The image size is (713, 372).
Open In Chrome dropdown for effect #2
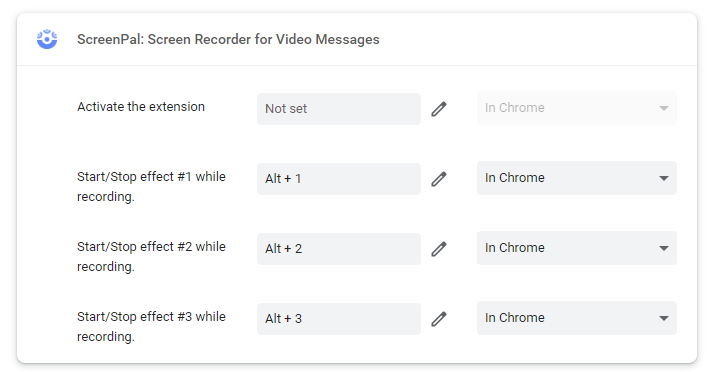click(577, 248)
